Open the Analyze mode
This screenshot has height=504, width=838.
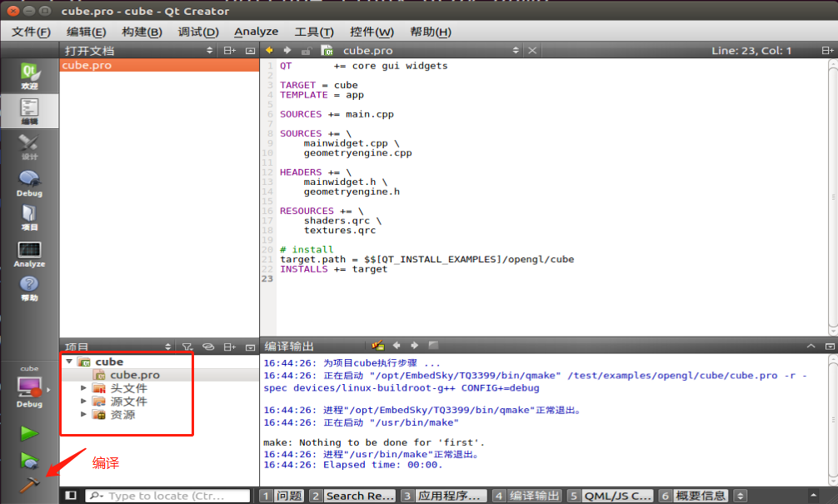point(29,254)
